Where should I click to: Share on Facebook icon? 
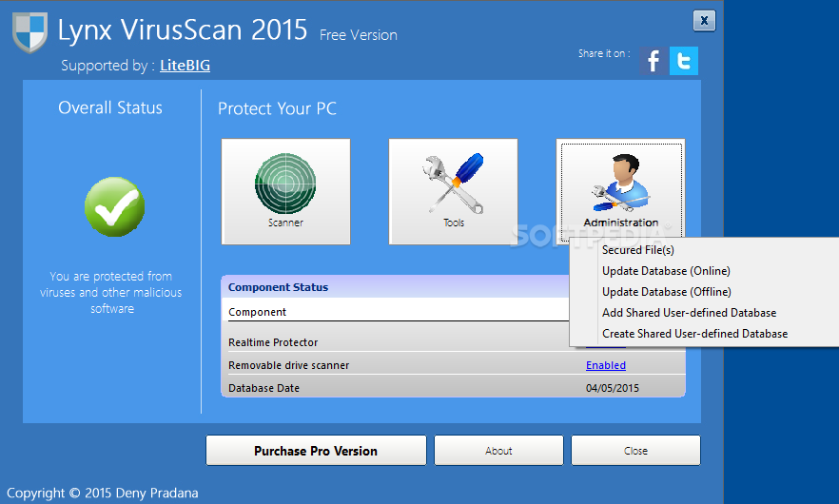[x=654, y=61]
